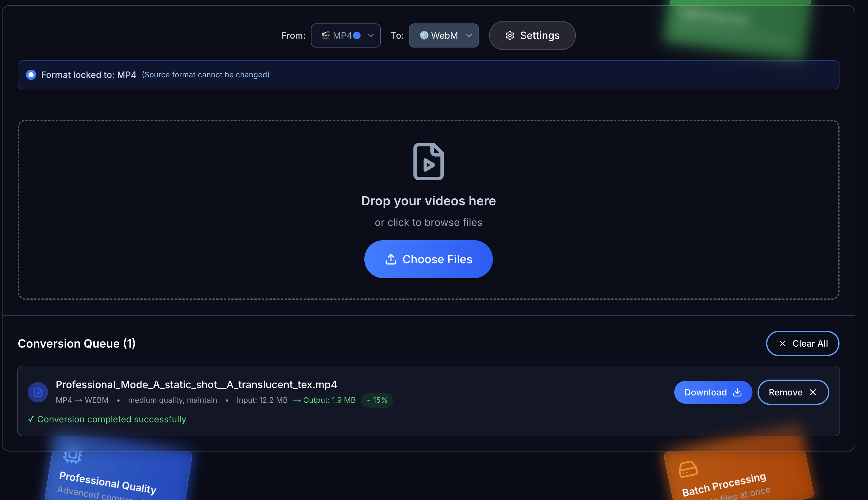Click the download arrow icon on Download button

click(737, 392)
